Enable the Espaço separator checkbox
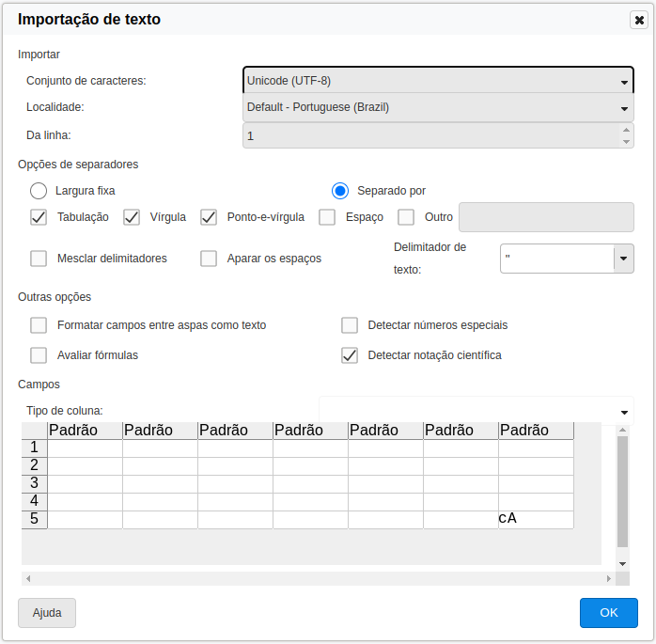 coord(327,217)
